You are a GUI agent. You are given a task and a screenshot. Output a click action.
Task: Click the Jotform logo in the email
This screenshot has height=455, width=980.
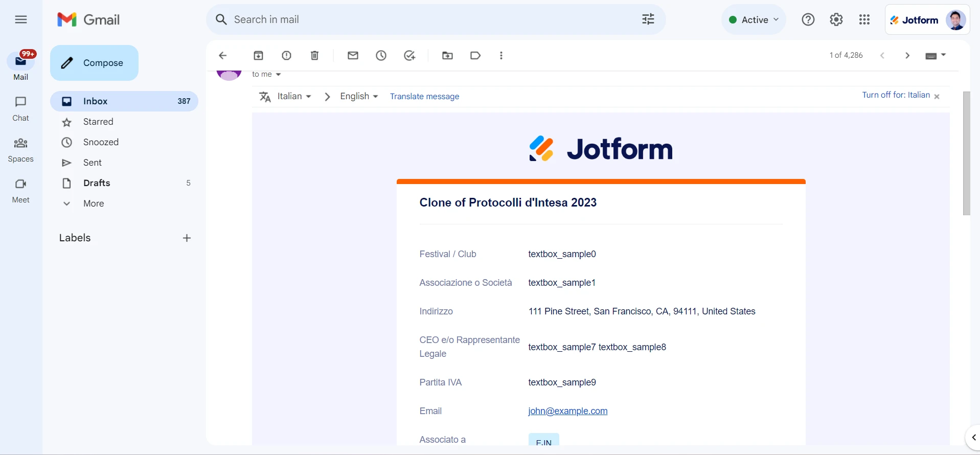601,149
